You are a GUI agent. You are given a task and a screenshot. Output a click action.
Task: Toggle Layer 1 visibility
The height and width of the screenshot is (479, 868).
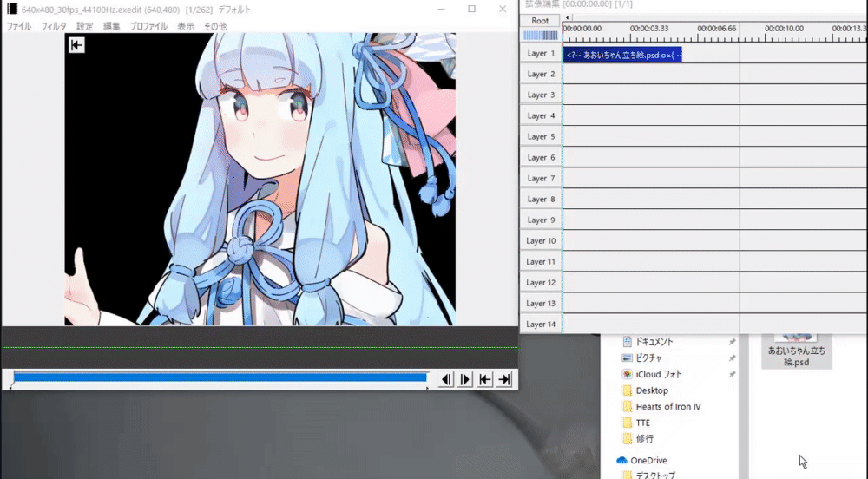(x=540, y=53)
